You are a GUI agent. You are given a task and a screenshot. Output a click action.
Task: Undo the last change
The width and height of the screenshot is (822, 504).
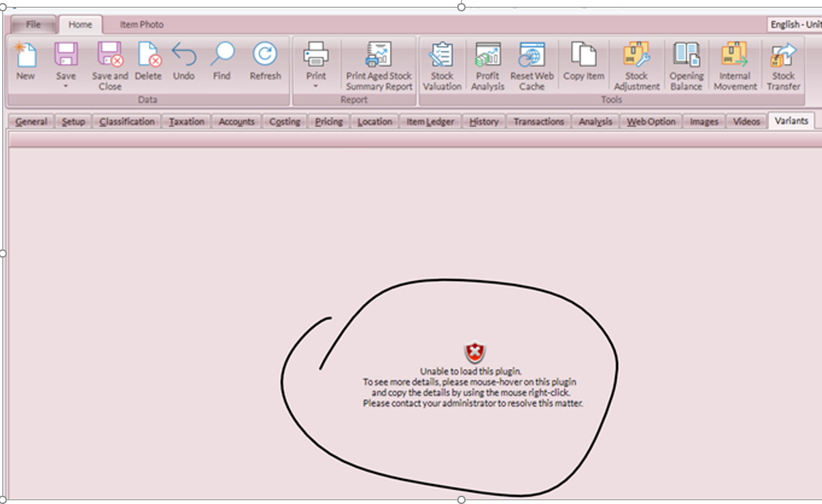pos(184,57)
